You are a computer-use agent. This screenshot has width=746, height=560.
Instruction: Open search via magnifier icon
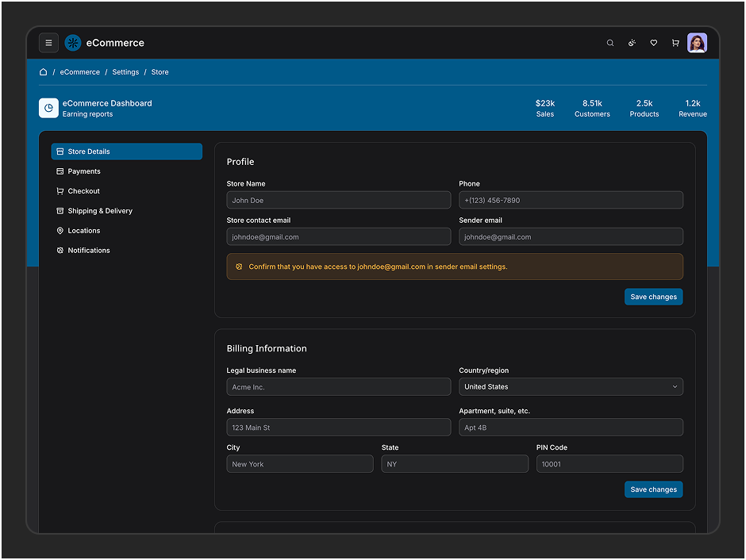(610, 43)
